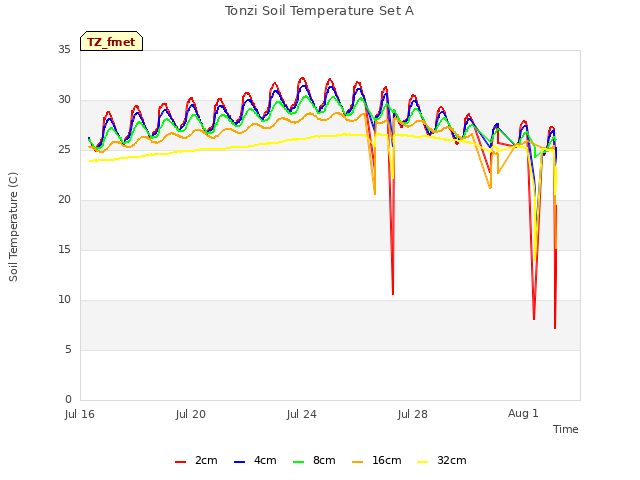Click the red 2cm legend swatch
Image resolution: width=640 pixels, height=480 pixels.
(x=180, y=462)
